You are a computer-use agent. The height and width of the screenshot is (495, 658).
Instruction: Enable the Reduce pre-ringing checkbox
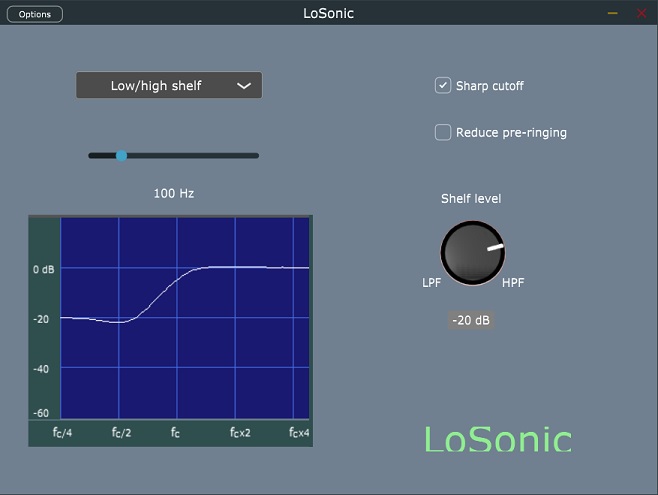click(x=443, y=132)
